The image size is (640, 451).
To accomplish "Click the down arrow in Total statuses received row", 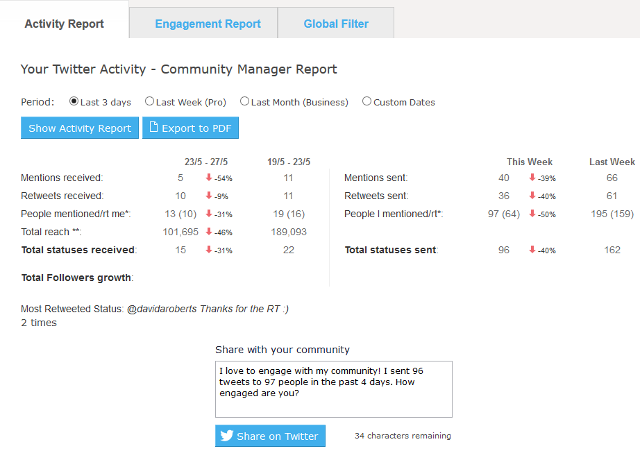I will 209,249.
